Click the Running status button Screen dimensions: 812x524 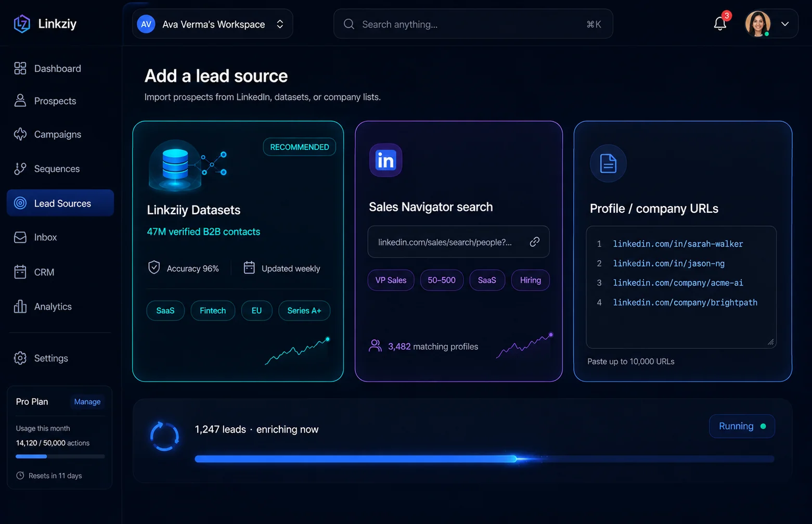tap(742, 426)
